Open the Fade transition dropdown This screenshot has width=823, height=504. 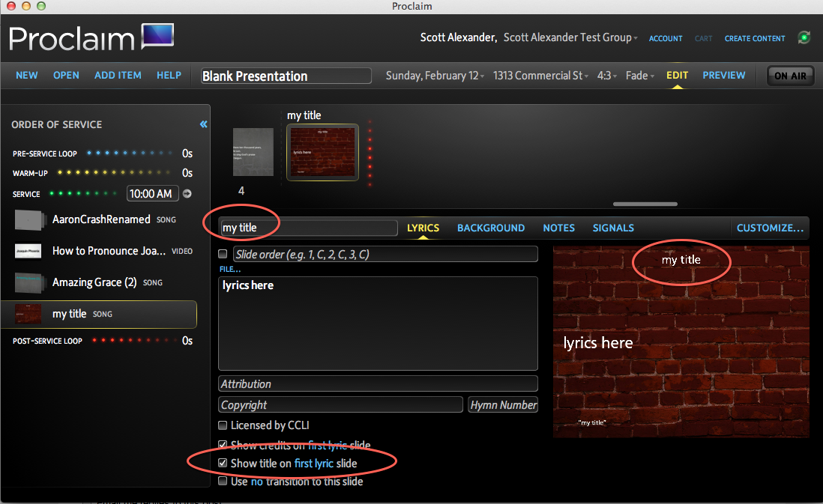pyautogui.click(x=640, y=76)
